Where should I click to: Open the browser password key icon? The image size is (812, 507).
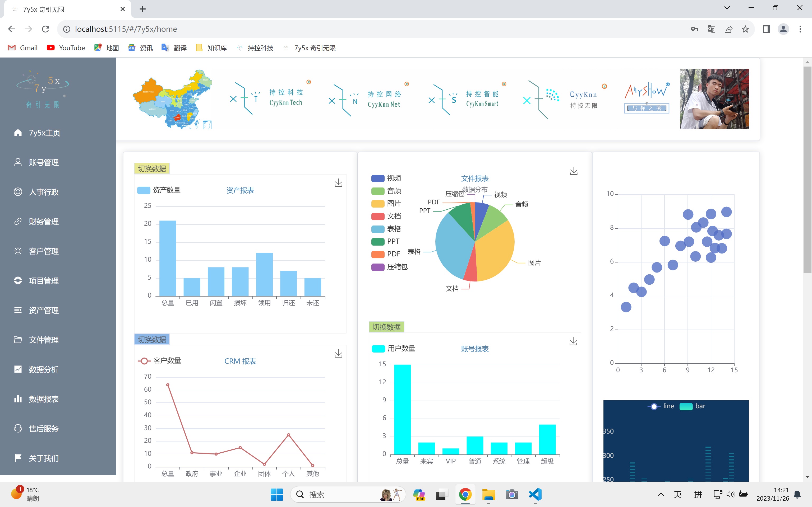click(x=694, y=29)
